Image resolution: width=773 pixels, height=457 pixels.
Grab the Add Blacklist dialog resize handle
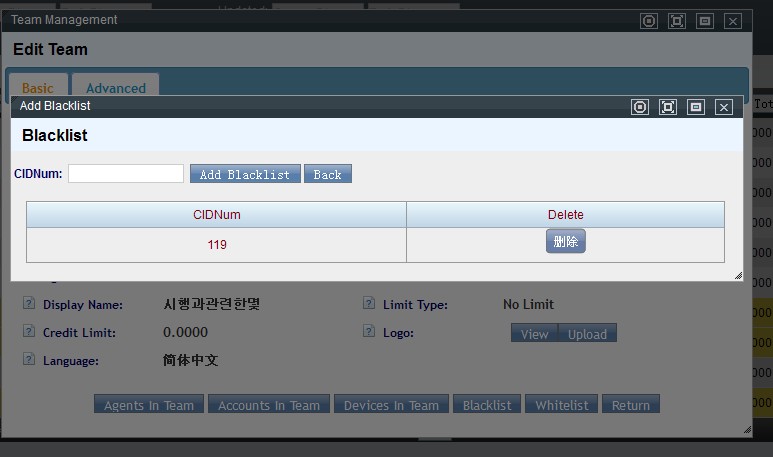pyautogui.click(x=738, y=275)
